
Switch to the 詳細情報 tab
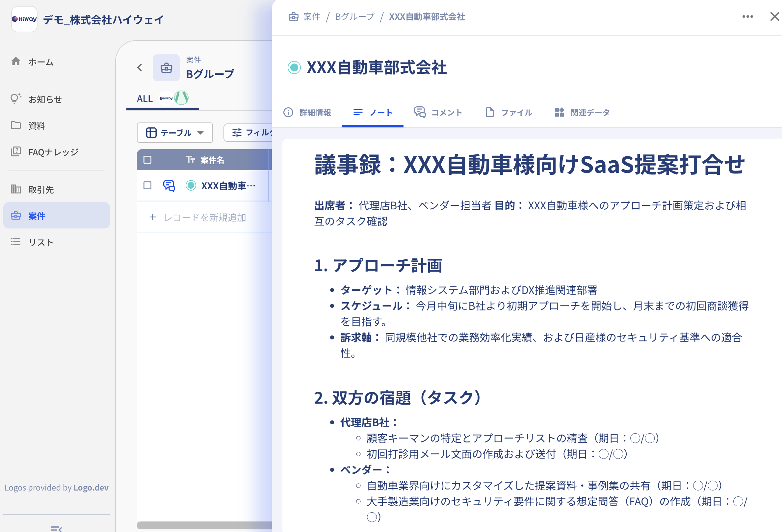tap(307, 112)
